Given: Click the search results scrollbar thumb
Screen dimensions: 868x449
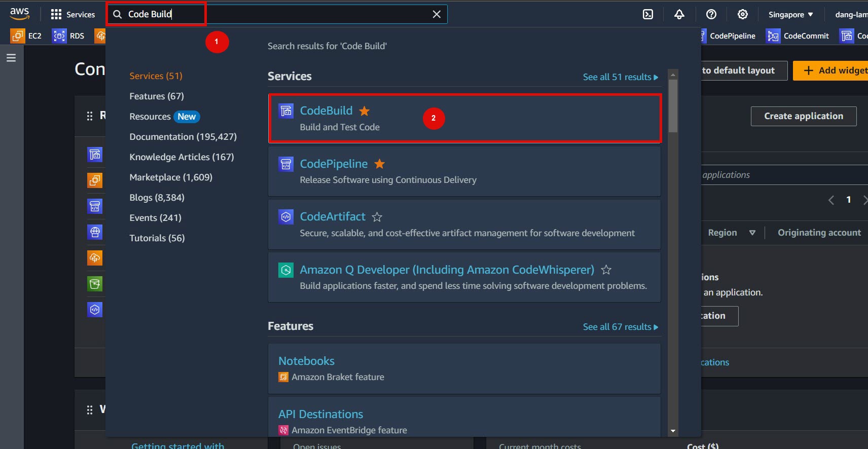Looking at the screenshot, I should (x=673, y=105).
